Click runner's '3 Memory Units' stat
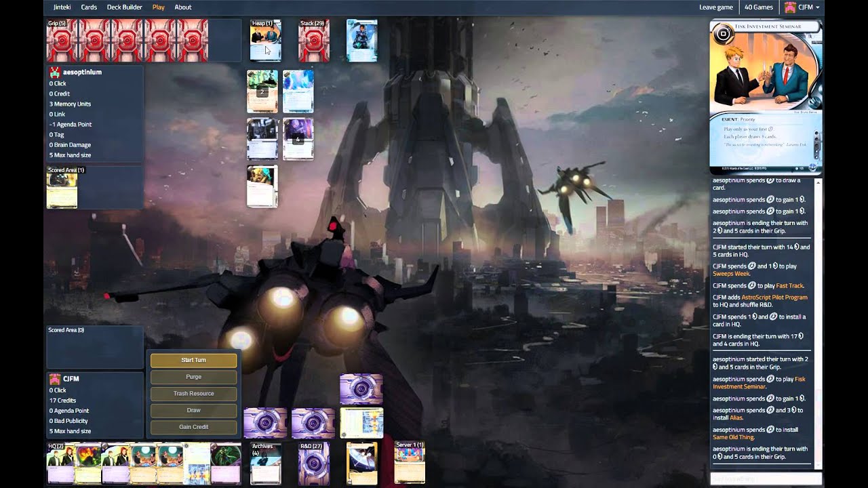 [70, 104]
